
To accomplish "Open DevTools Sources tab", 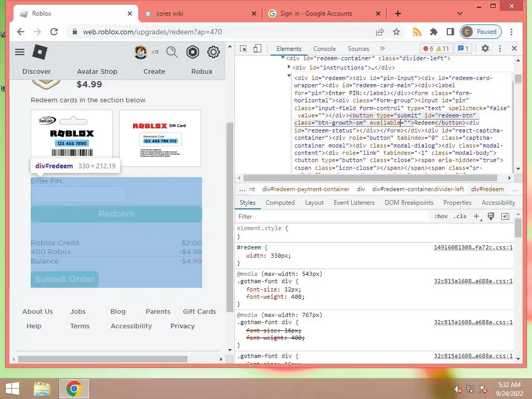I will click(x=358, y=48).
